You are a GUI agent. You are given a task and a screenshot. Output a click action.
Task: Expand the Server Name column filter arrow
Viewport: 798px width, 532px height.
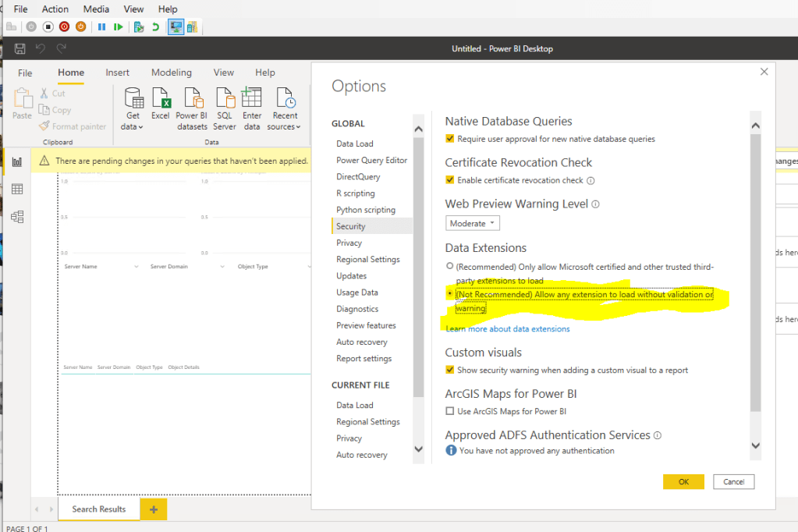tap(136, 267)
